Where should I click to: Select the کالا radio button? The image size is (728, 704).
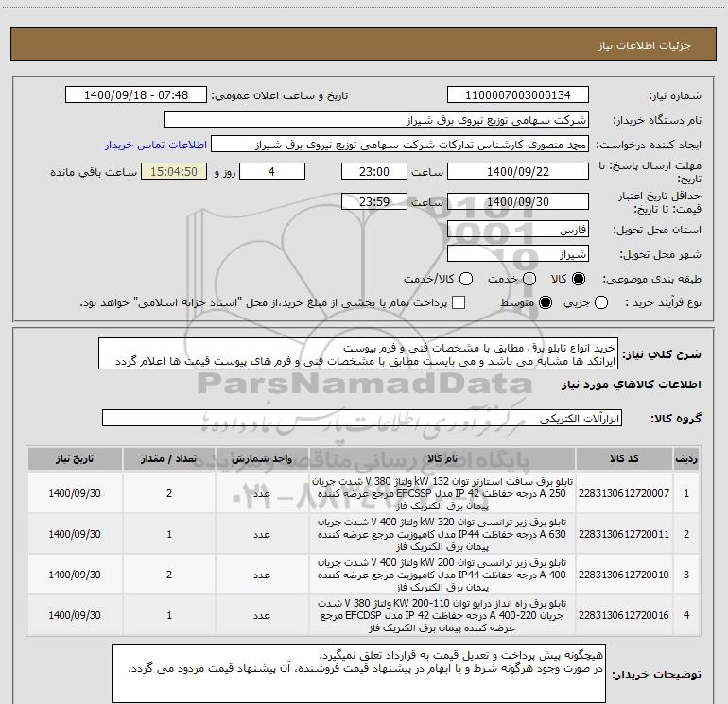[x=579, y=279]
